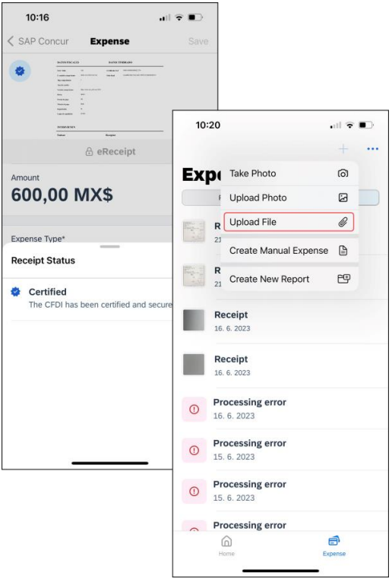Select Create New Report menu entry
The height and width of the screenshot is (582, 392).
point(289,279)
